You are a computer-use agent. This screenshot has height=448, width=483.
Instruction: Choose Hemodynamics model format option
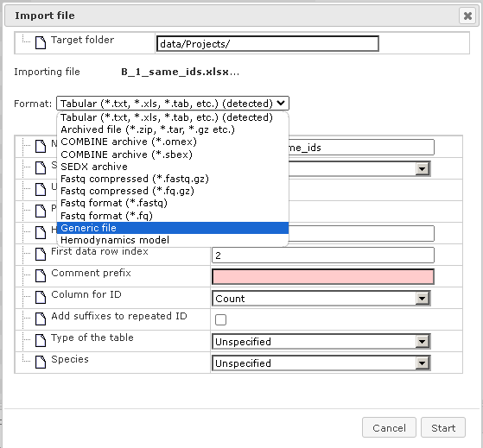pos(173,240)
